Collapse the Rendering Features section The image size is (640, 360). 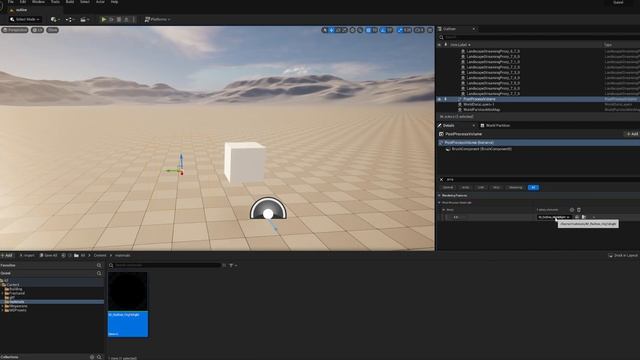(440, 196)
